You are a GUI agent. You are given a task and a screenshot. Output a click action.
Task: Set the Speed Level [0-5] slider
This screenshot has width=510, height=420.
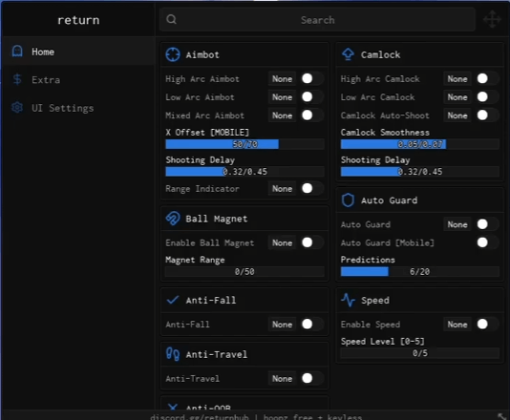(420, 353)
